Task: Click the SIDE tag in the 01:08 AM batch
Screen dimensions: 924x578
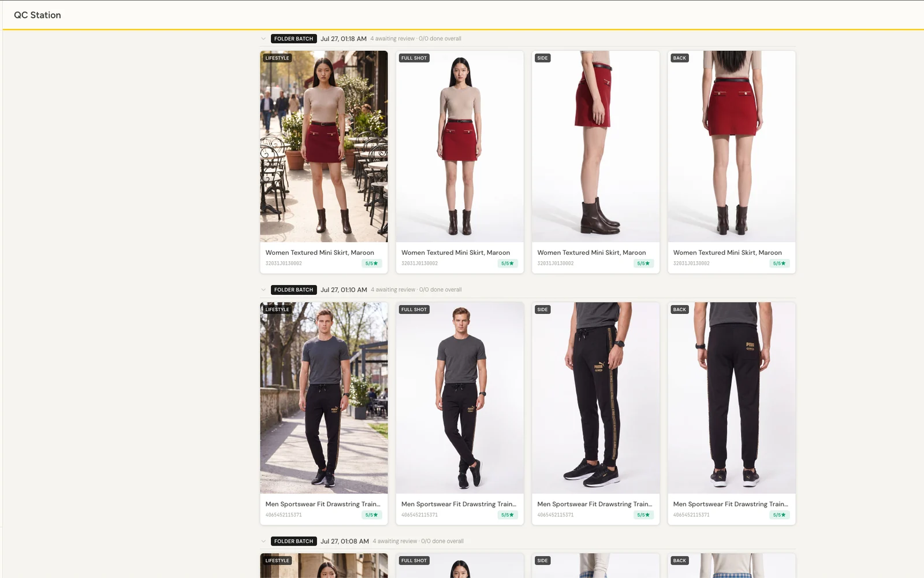Action: (x=542, y=561)
